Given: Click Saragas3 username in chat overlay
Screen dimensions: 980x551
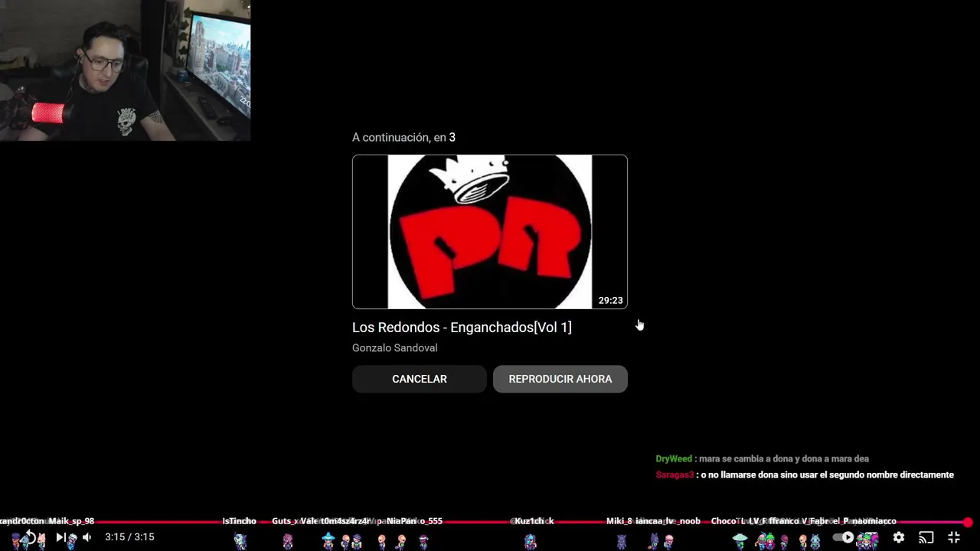Looking at the screenshot, I should point(675,475).
